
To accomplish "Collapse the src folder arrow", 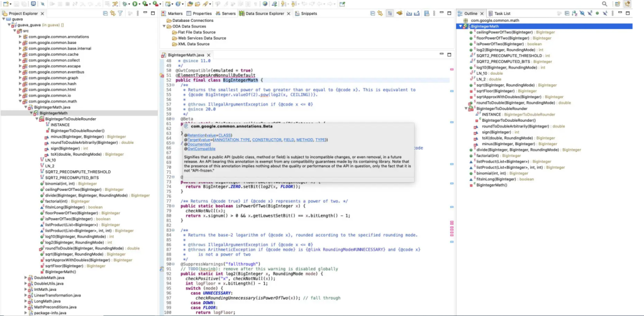I will 14,31.
